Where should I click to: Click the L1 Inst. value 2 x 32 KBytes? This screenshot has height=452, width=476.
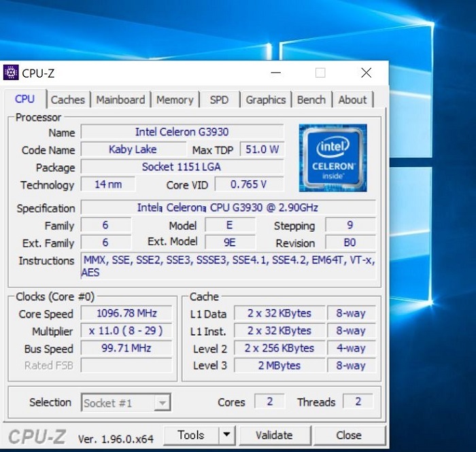[279, 330]
